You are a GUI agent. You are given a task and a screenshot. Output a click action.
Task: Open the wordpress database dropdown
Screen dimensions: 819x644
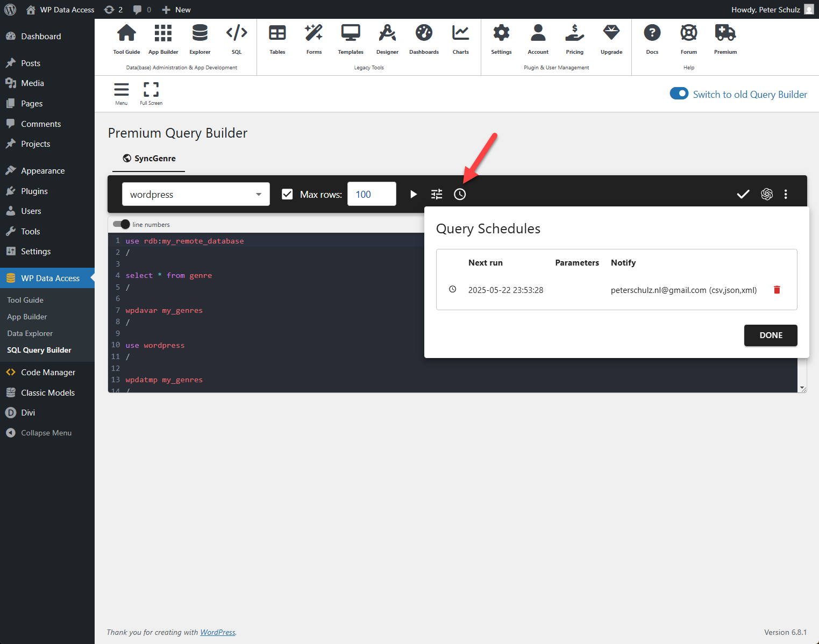tap(196, 194)
